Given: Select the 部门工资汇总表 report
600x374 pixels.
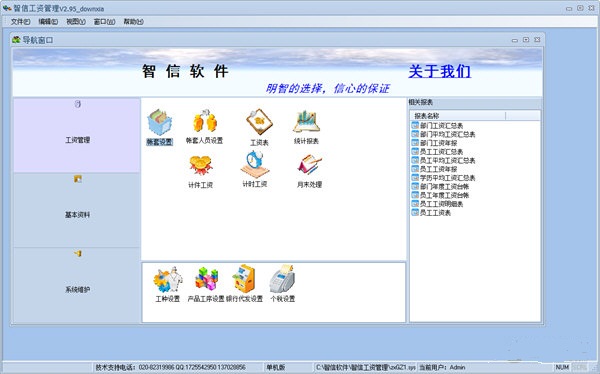Looking at the screenshot, I should coord(437,126).
